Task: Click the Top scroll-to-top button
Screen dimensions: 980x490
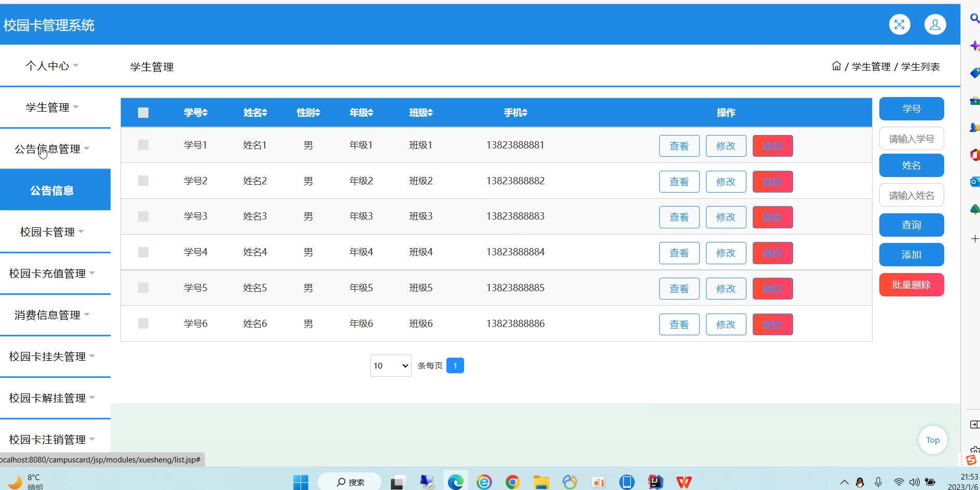Action: (932, 440)
